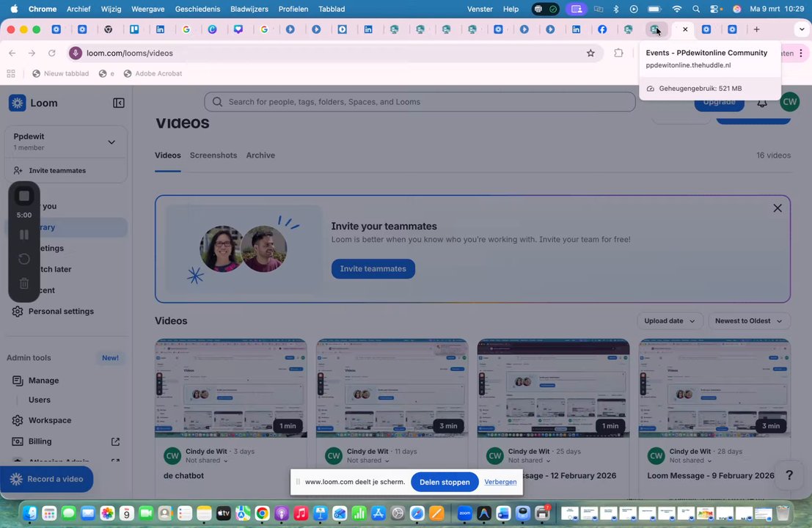Expand Not shared on the 11 days card

(367, 461)
